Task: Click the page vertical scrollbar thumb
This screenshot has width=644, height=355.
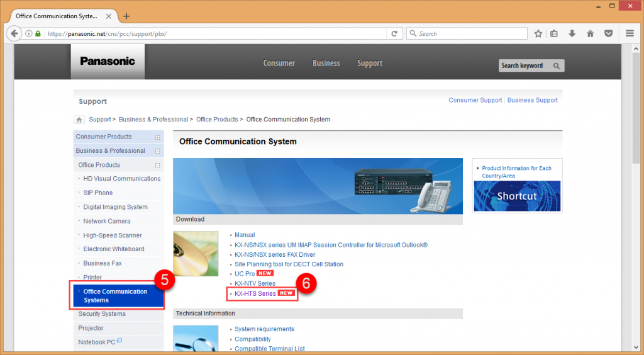Action: coord(636,108)
